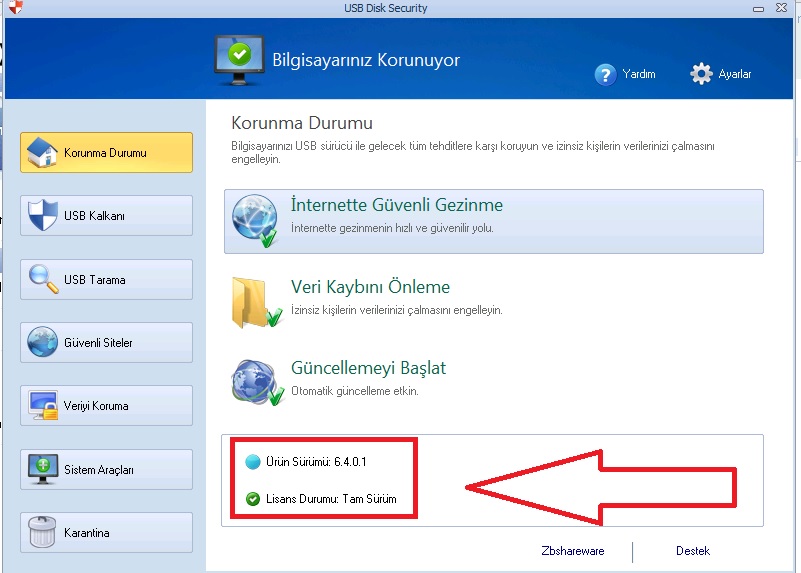Close the USB Disk Security window
This screenshot has height=573, width=801.
point(782,8)
